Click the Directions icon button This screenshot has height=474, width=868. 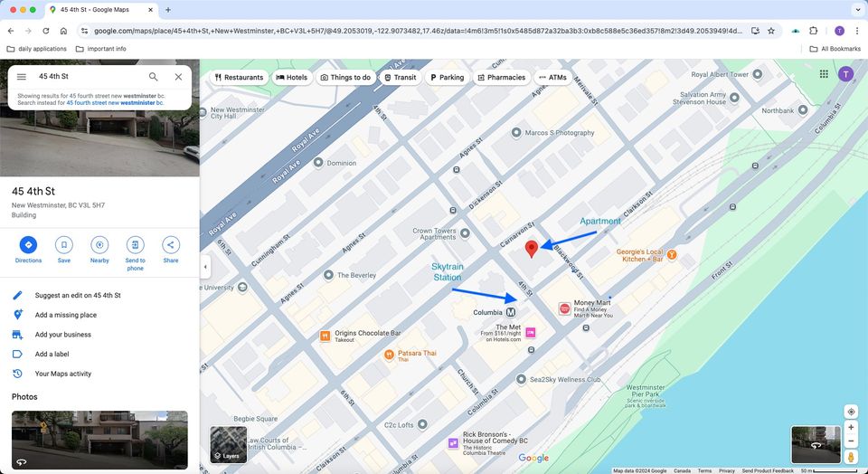(28, 245)
